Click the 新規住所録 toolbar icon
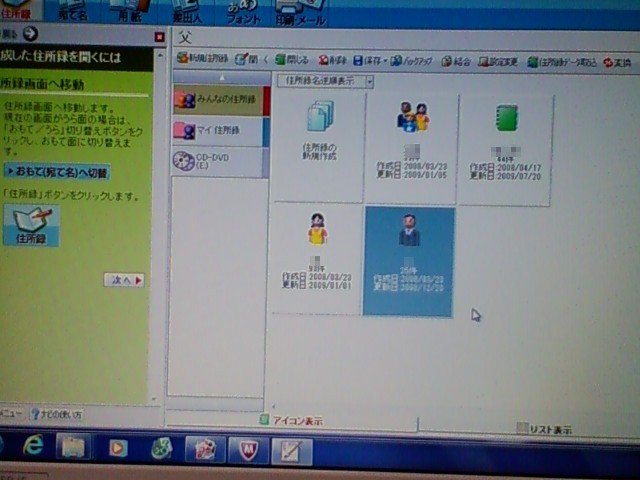 (x=202, y=59)
